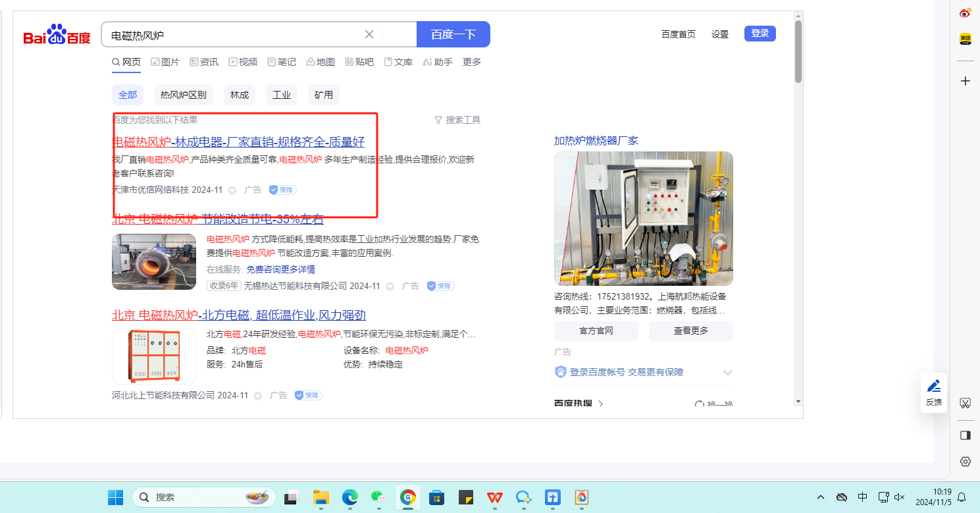Open 电磁热风炉-林成电器 result title
980x513 pixels.
[238, 142]
